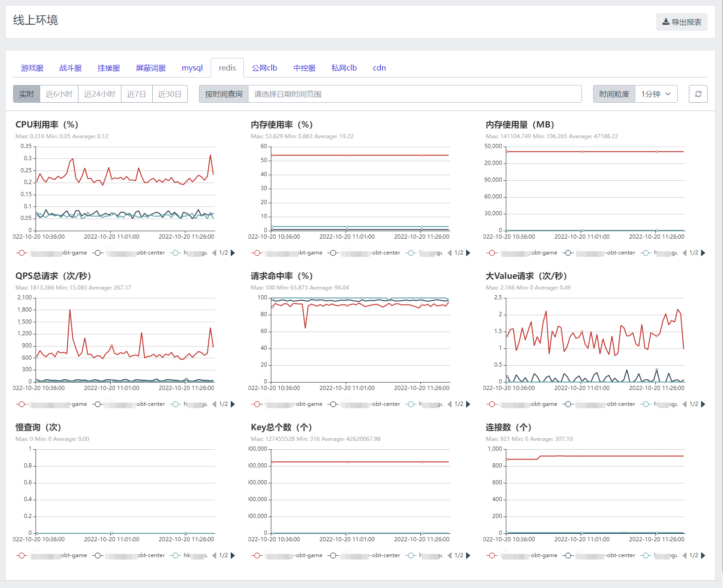The height and width of the screenshot is (588, 723).
Task: Switch to the 游戏服 tab
Action: pyautogui.click(x=32, y=68)
